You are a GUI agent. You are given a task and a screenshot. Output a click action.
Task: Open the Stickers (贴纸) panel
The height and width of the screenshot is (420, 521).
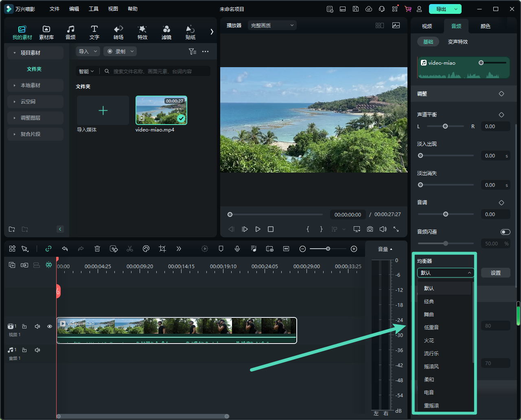pyautogui.click(x=190, y=32)
